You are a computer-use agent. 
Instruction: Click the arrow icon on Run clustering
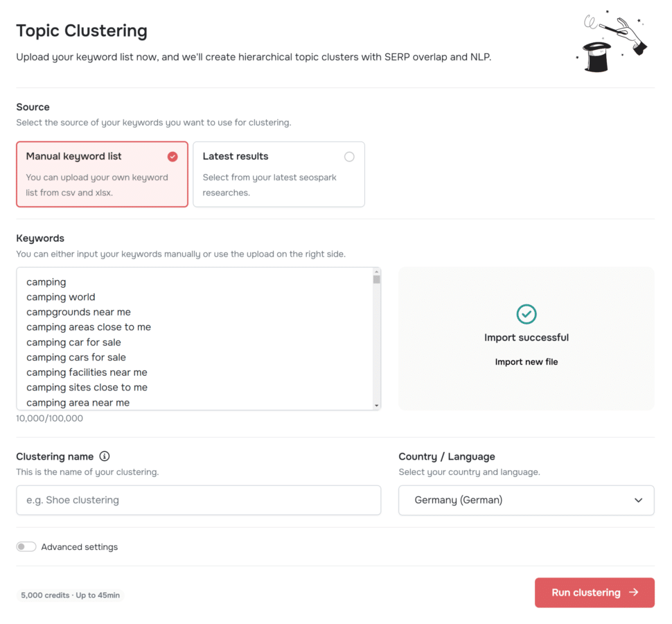634,592
